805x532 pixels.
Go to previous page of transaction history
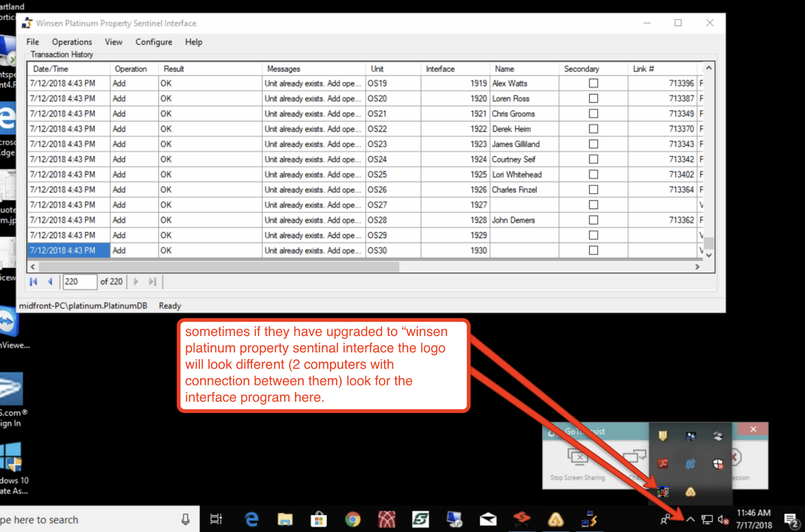[50, 282]
